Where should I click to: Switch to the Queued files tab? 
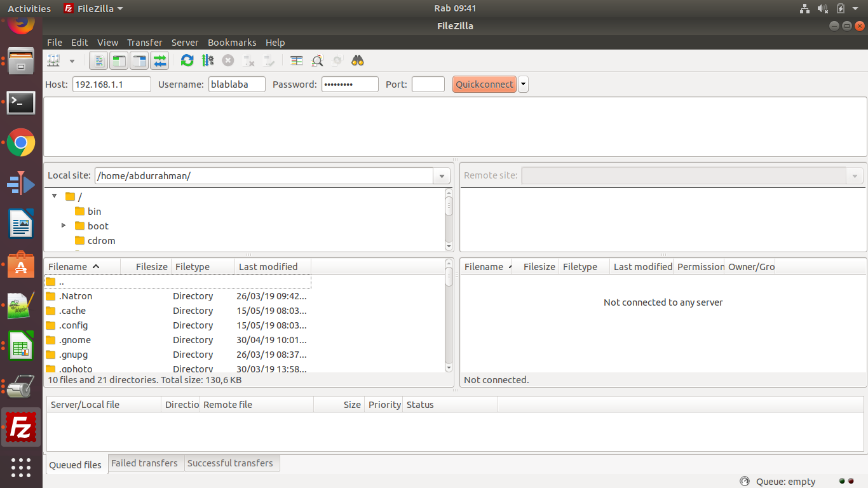[75, 464]
